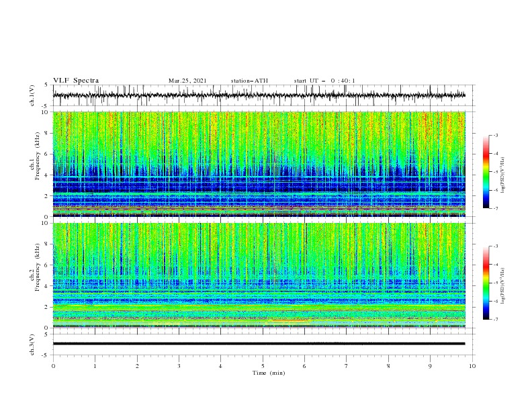Click the "9" tick on the time axis
The height and width of the screenshot is (411, 532).
click(430, 366)
